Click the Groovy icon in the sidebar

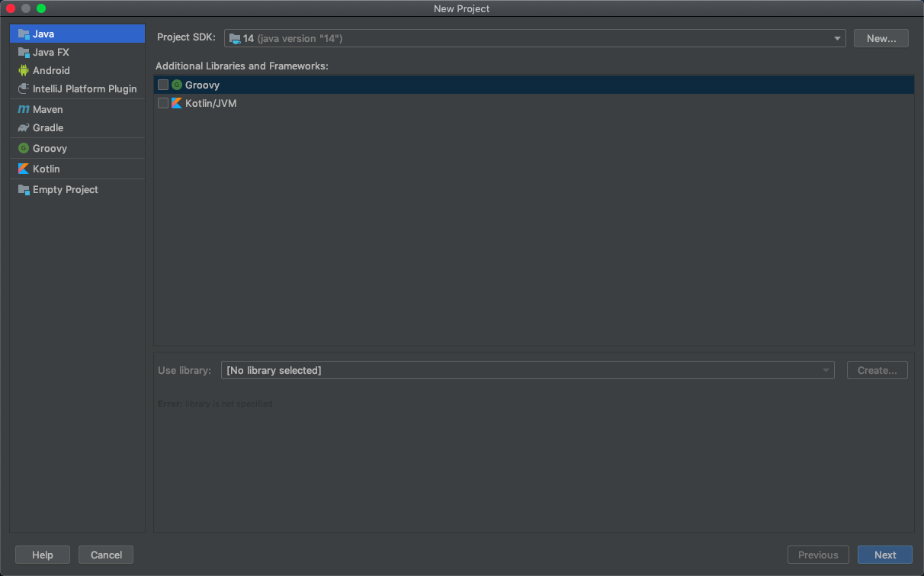click(24, 148)
